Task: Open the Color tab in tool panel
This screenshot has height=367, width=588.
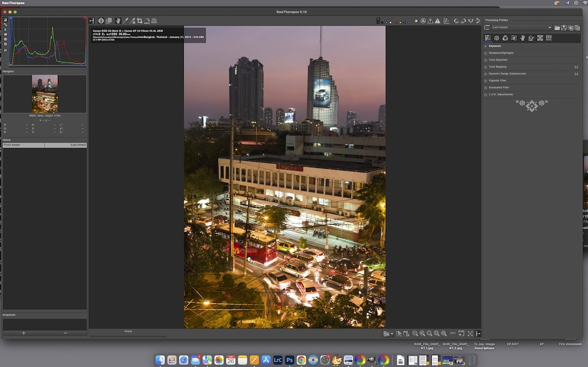Action: tap(505, 38)
